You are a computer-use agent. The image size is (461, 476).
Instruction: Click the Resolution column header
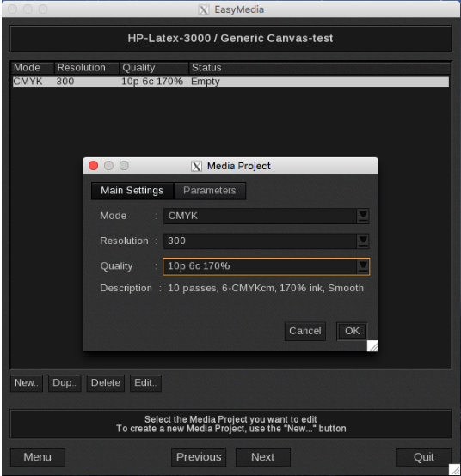click(x=87, y=68)
